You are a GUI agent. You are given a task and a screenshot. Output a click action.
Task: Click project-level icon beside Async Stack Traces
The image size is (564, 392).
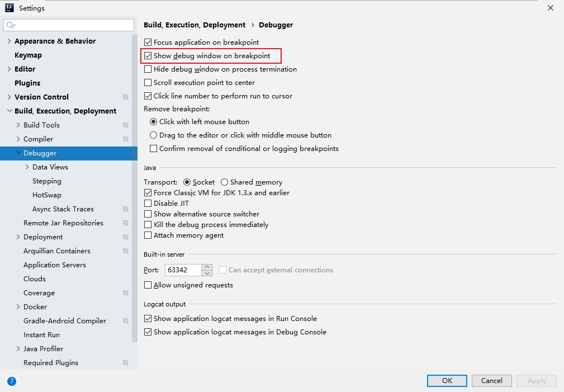[x=125, y=209]
